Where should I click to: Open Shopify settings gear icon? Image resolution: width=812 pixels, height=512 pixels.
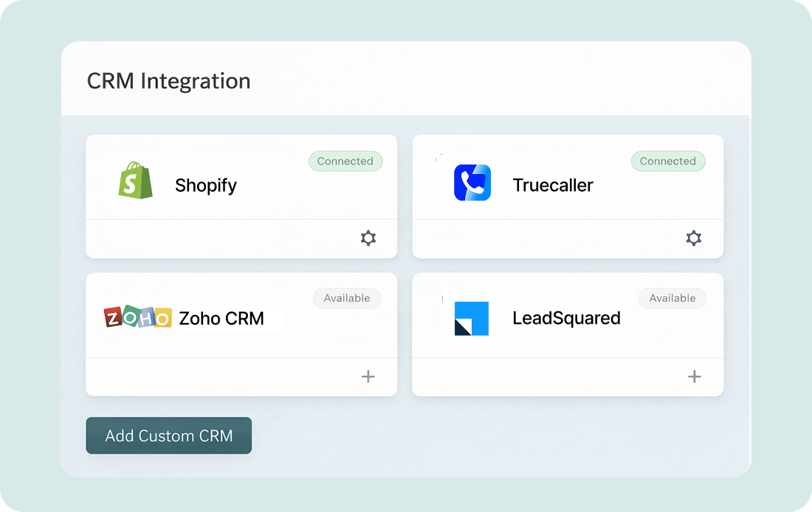pos(368,238)
